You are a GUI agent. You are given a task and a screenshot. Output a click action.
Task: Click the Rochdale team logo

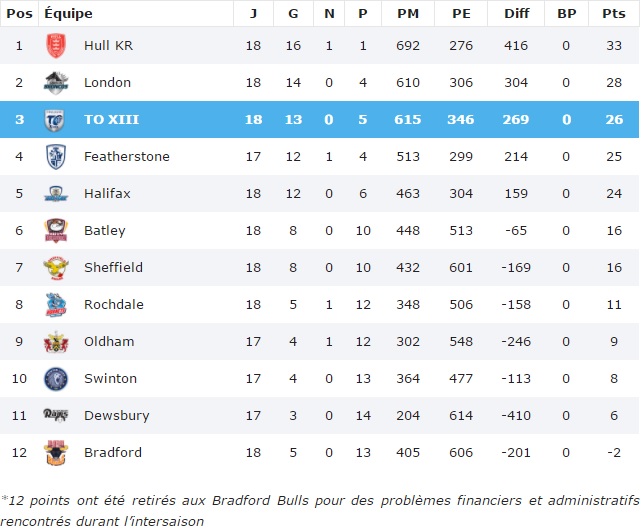[x=56, y=305]
